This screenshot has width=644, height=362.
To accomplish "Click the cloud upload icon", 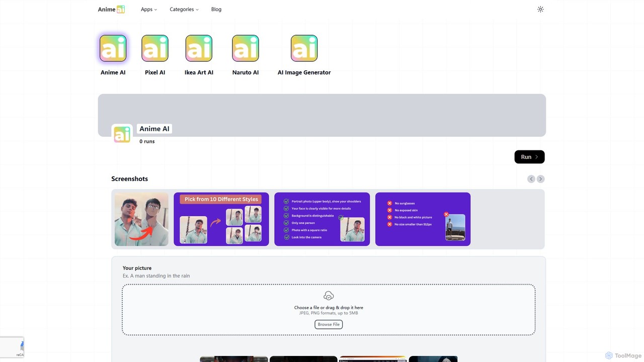I will pos(329,296).
